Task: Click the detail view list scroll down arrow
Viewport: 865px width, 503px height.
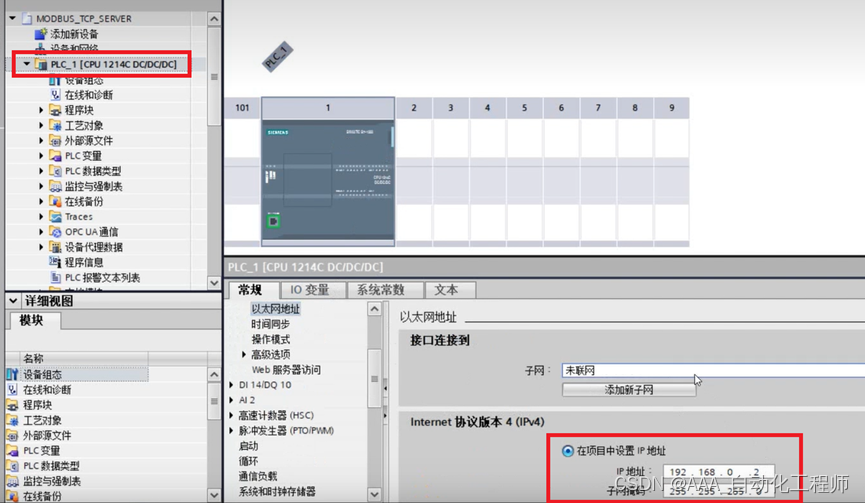Action: pyautogui.click(x=214, y=495)
